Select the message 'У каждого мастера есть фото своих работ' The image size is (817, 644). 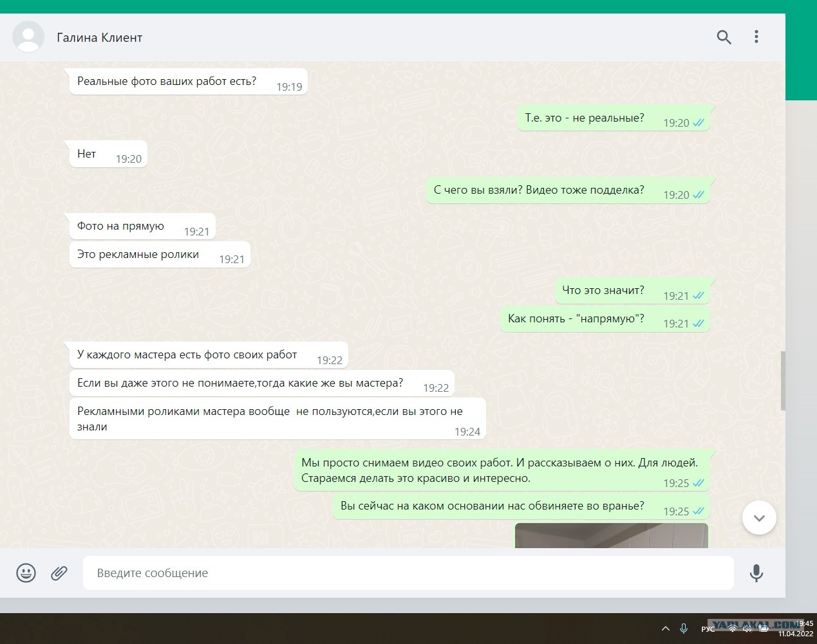click(x=209, y=354)
